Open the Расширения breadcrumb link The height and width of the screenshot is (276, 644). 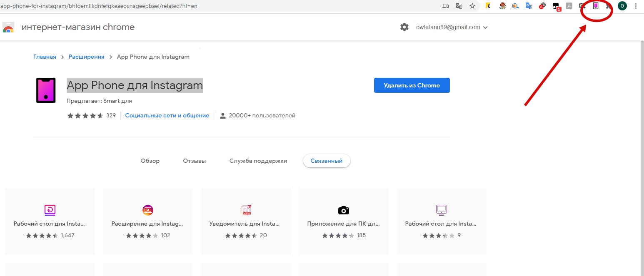[x=86, y=57]
